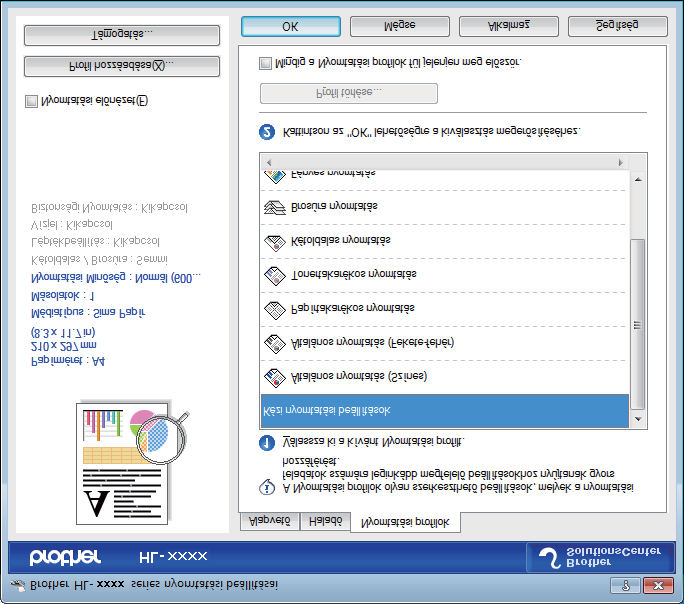Select Általános nyomtatás (Színes) profile icon

click(275, 378)
